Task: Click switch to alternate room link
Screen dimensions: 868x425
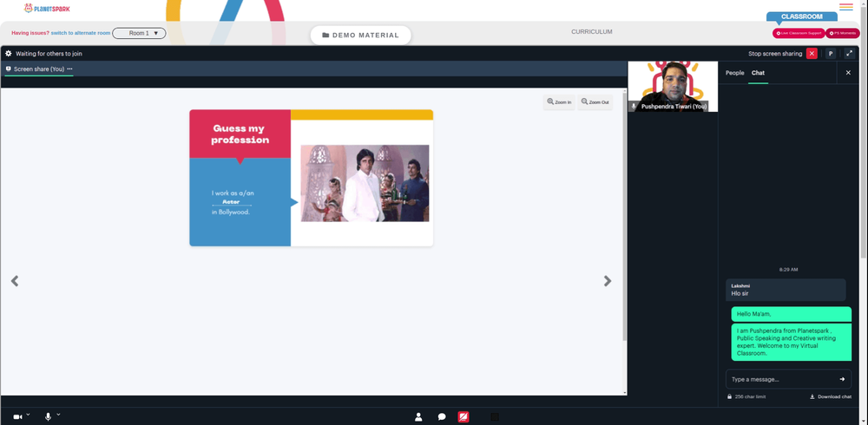Action: (x=81, y=33)
